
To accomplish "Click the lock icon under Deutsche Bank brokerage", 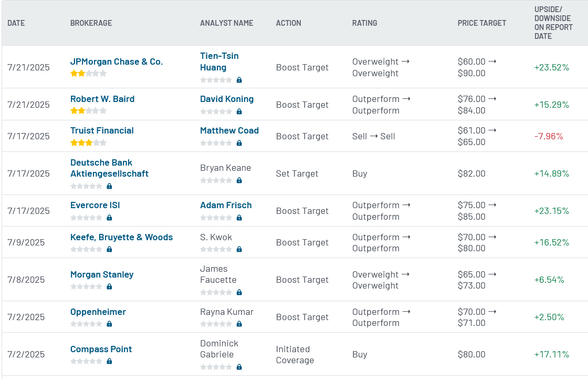I will pos(110,186).
